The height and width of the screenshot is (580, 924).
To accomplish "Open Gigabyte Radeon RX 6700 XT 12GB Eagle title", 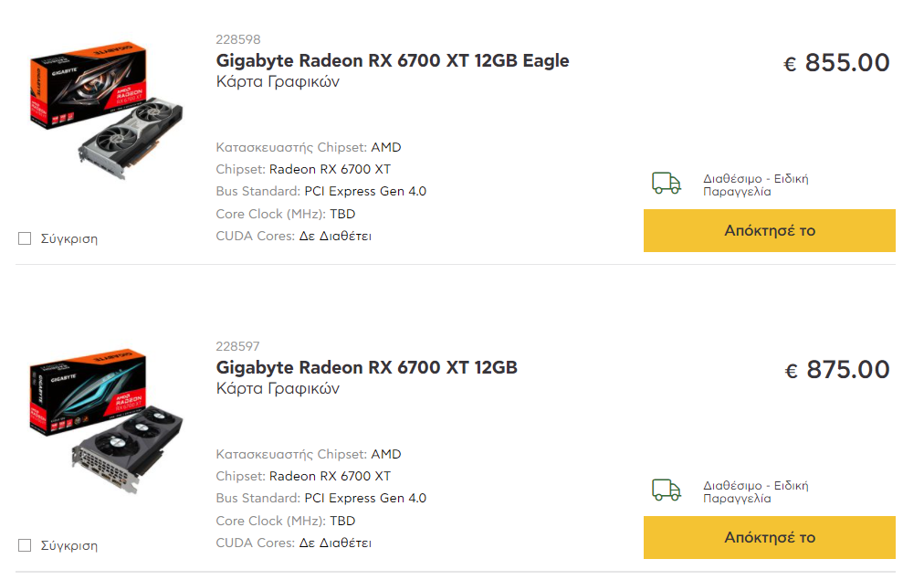I will tap(393, 60).
